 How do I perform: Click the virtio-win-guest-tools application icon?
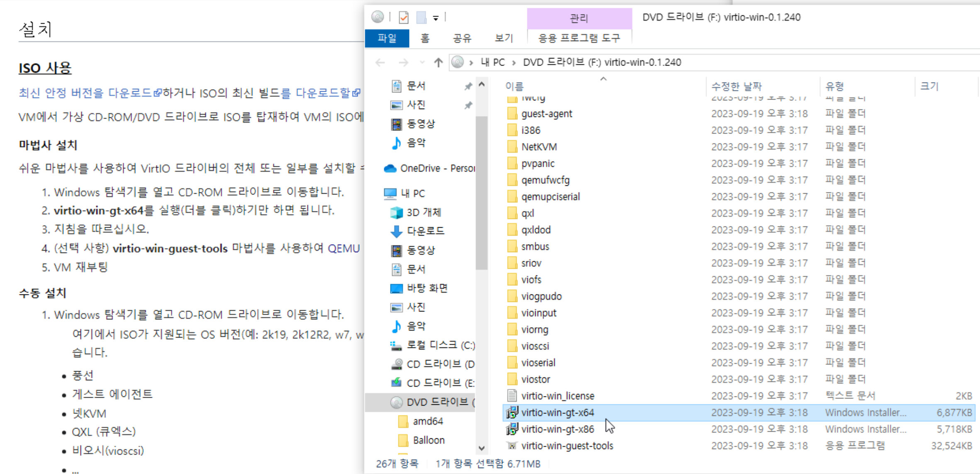click(512, 445)
